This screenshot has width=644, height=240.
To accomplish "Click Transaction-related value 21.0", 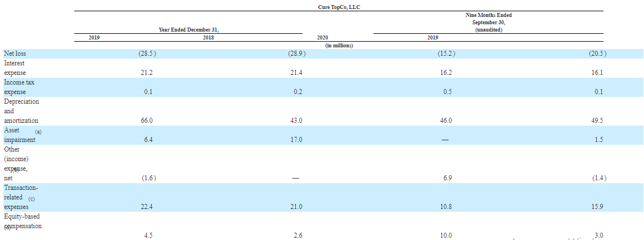I will [296, 207].
